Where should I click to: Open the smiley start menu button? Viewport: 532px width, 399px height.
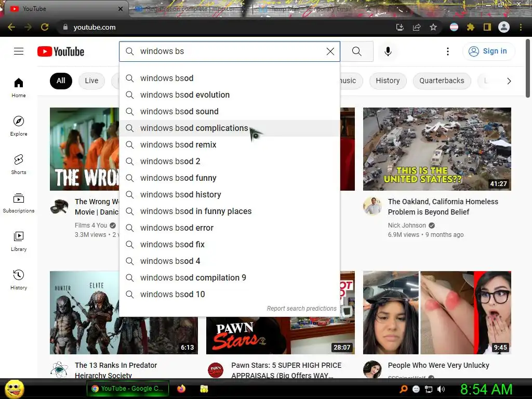click(15, 389)
